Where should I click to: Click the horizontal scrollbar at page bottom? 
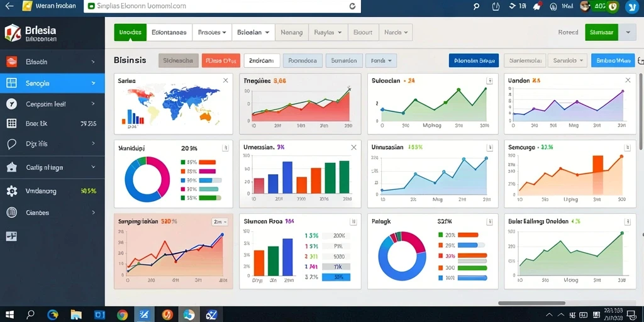(531, 303)
